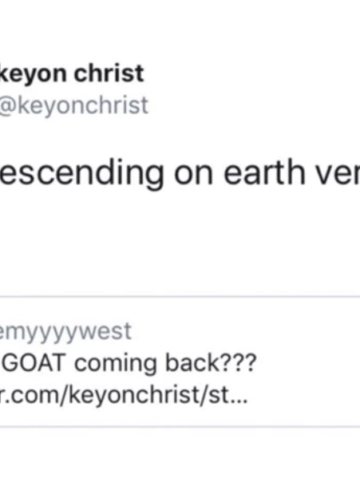Open the keyon christ profile name
The height and width of the screenshot is (490, 360).
click(x=72, y=73)
